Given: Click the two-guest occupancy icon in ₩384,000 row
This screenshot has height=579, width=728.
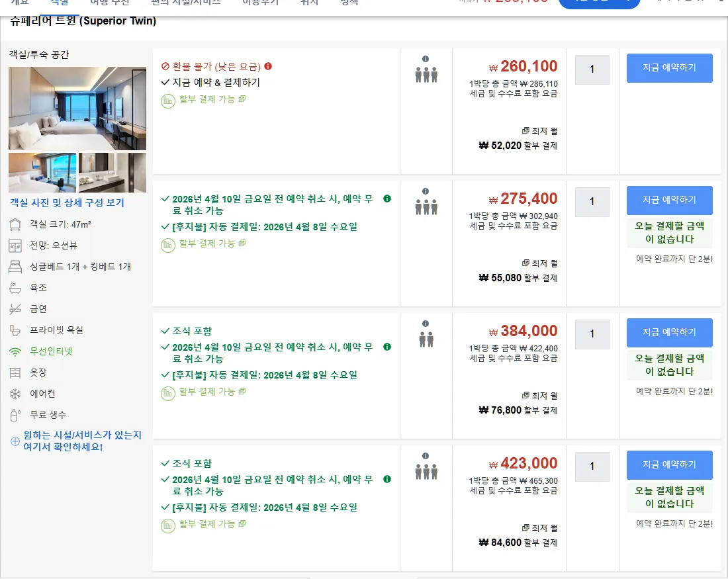Looking at the screenshot, I should 426,339.
